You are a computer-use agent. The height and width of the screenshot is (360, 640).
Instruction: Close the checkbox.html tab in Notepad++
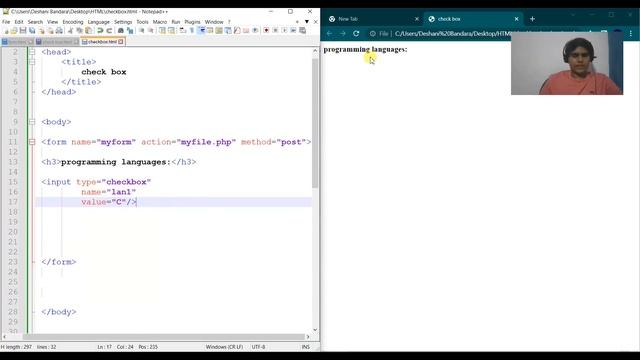[x=120, y=42]
